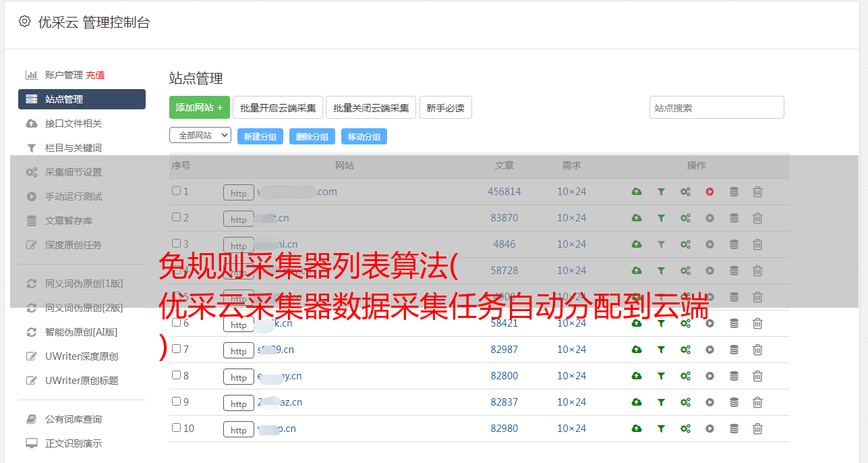Check the checkbox for row 9
Viewport: 868px width, 463px height.
(176, 402)
